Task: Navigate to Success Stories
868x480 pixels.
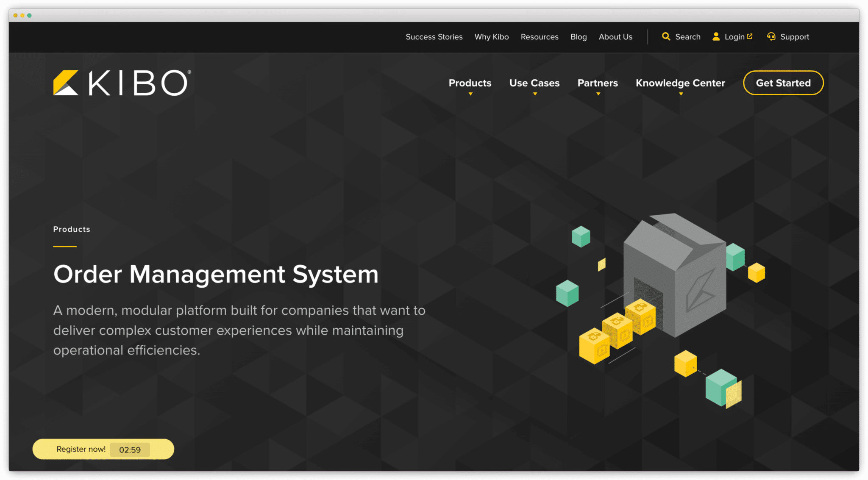Action: 434,37
